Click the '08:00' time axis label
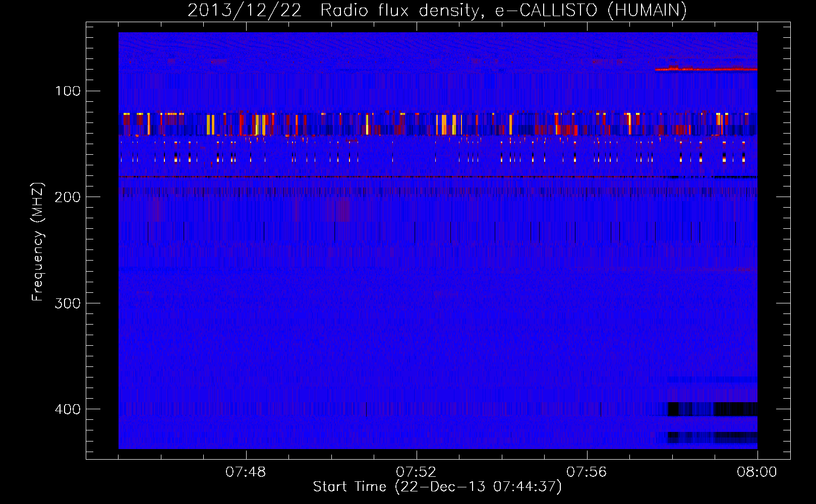Screen dimensions: 816x504 click(757, 472)
